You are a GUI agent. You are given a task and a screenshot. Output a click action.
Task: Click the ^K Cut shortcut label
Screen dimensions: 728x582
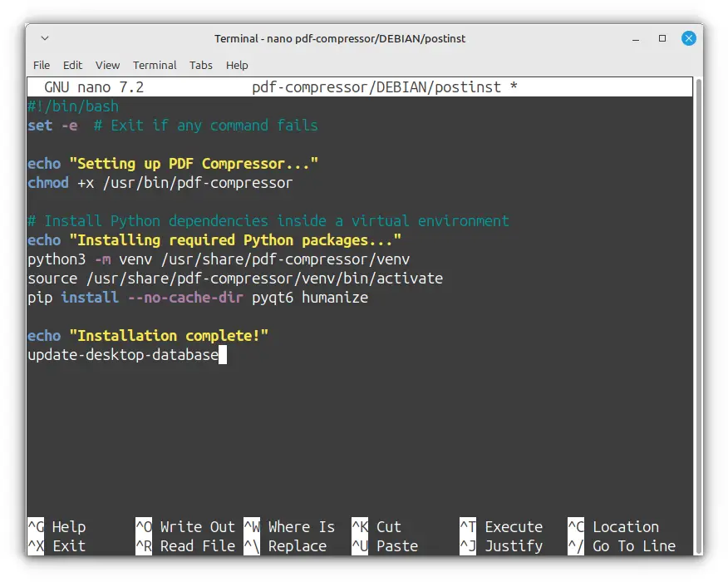click(x=376, y=527)
